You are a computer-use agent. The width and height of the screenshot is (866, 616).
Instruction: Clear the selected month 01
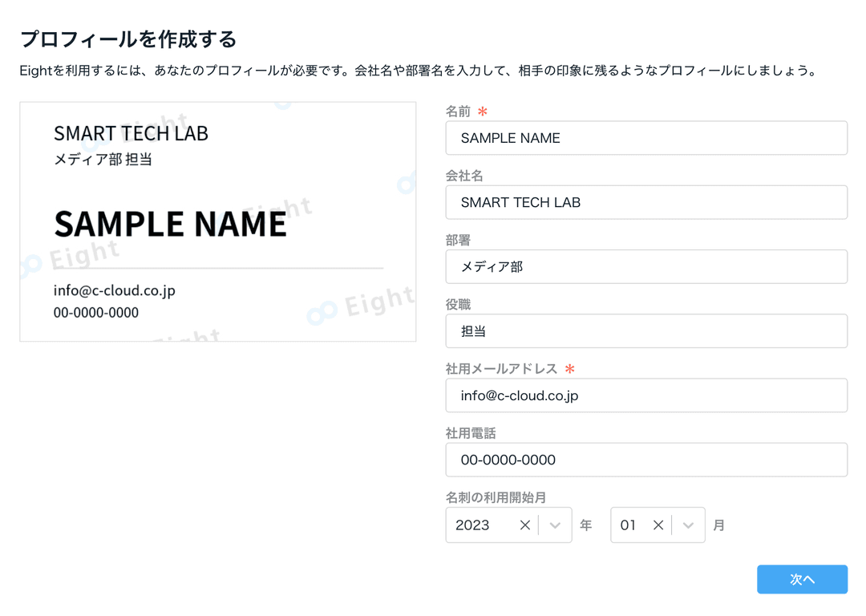tap(658, 525)
